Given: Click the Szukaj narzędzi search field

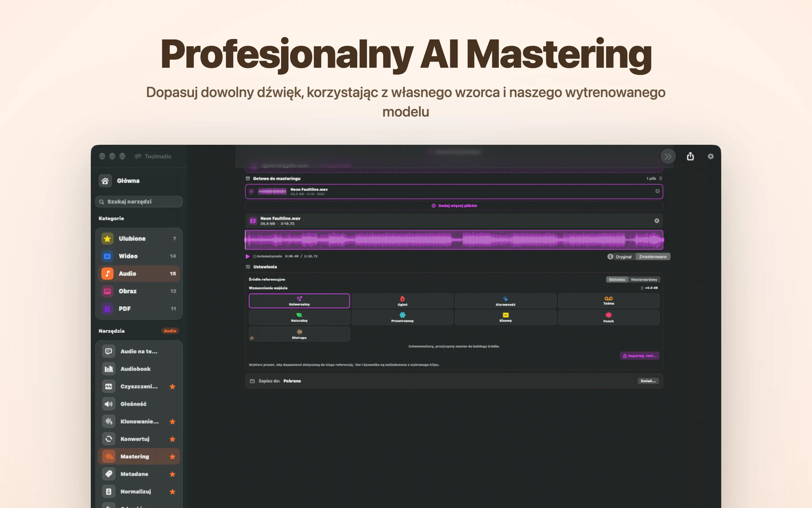Looking at the screenshot, I should [x=139, y=202].
